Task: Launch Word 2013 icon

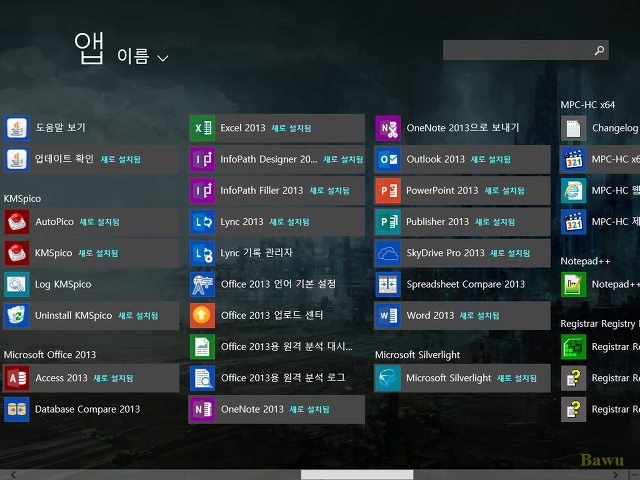Action: [388, 316]
